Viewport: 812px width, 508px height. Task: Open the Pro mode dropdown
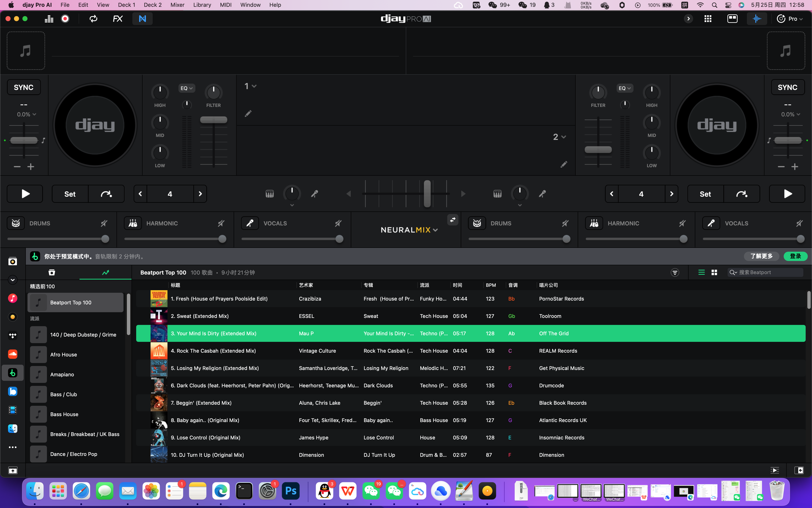coord(790,19)
